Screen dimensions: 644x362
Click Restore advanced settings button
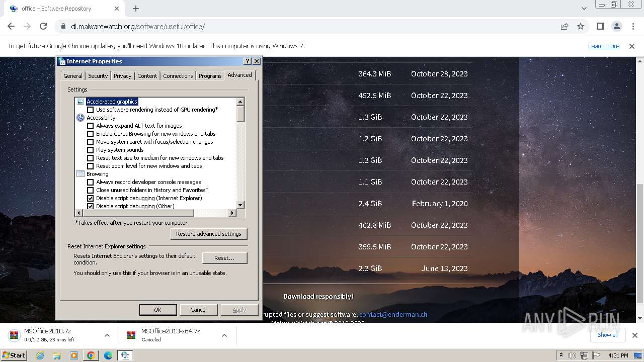(x=209, y=234)
